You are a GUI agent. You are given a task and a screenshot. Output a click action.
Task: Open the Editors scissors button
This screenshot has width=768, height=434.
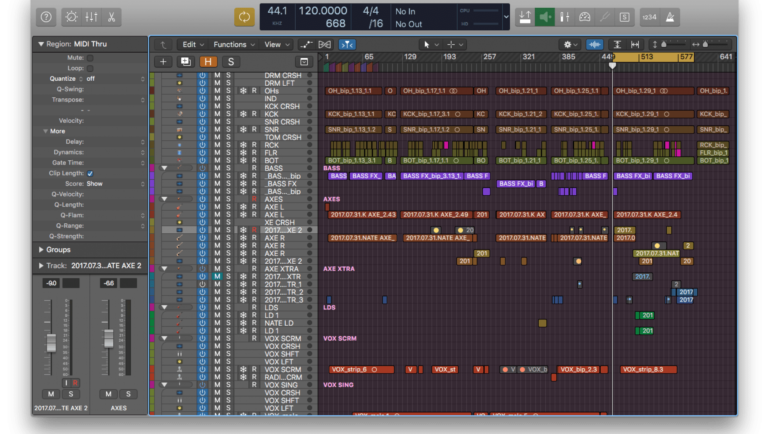pos(111,17)
